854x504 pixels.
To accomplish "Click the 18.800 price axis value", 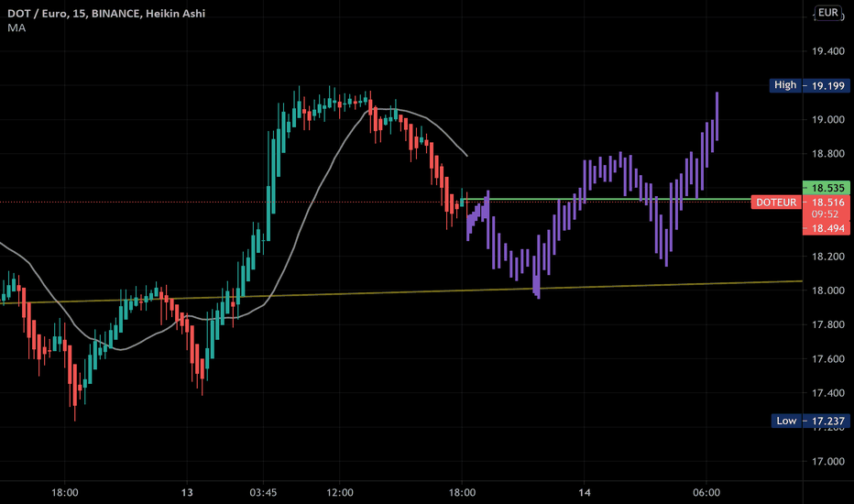I will [827, 154].
